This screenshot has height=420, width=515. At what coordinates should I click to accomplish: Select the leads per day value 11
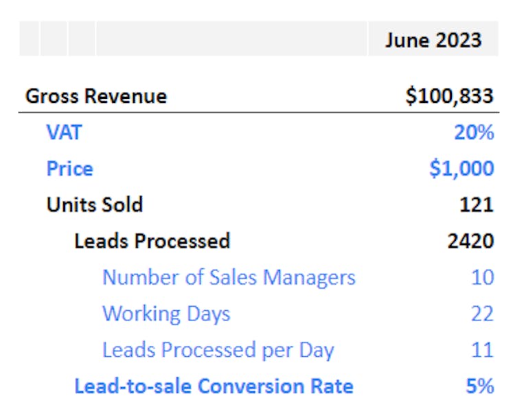[x=482, y=350]
